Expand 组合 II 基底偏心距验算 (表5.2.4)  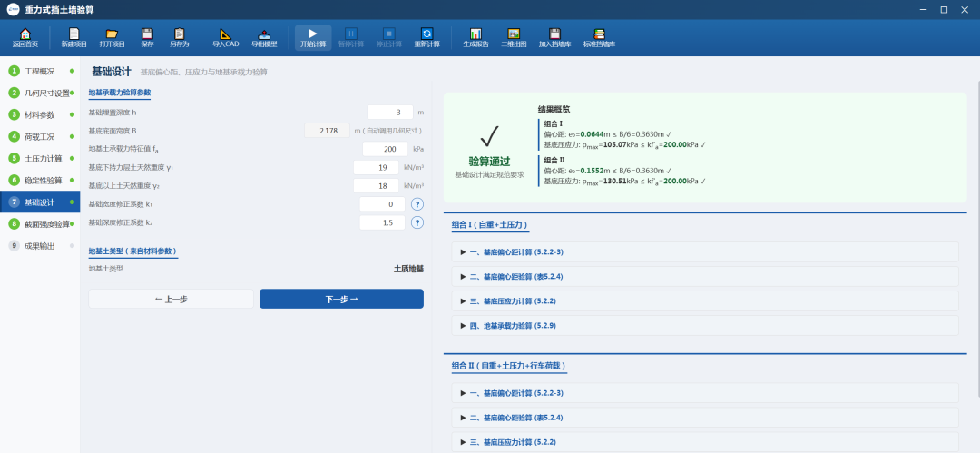pyautogui.click(x=704, y=418)
